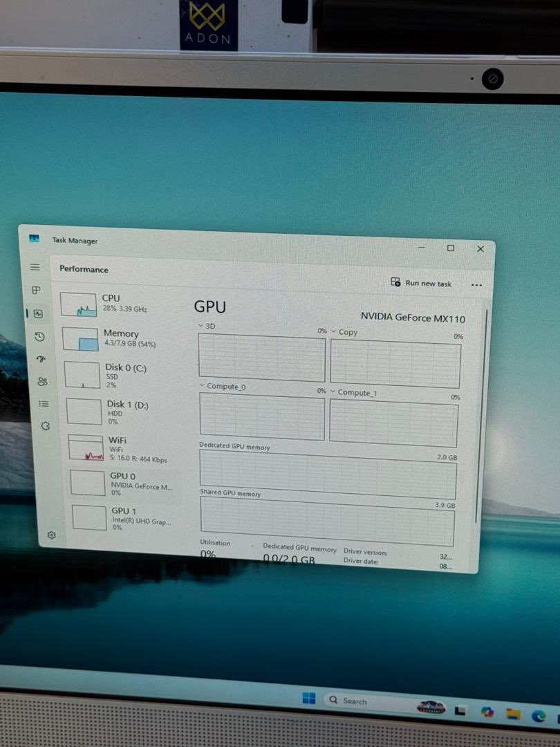Click the 2.0 GB dedicated memory value
Viewport: 560px width, 747px height.
tap(447, 457)
